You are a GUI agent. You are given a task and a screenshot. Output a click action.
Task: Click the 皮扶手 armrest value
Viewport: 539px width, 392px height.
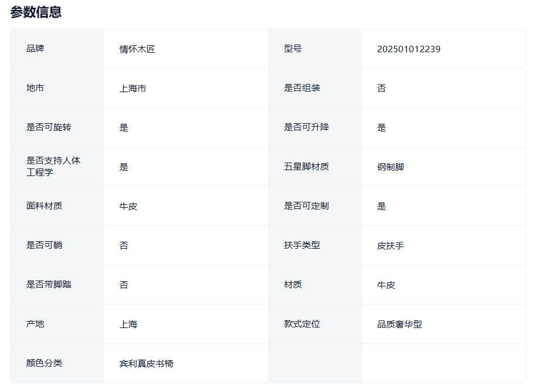390,246
